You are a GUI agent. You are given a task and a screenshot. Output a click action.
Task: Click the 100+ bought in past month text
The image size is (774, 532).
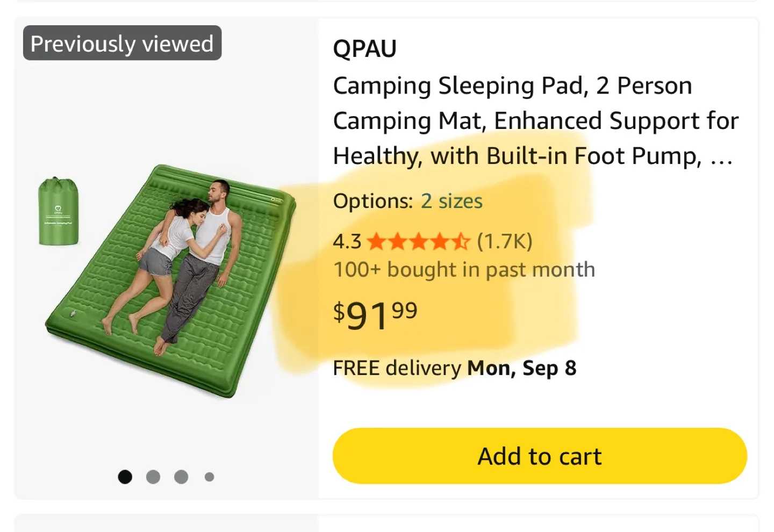[464, 269]
